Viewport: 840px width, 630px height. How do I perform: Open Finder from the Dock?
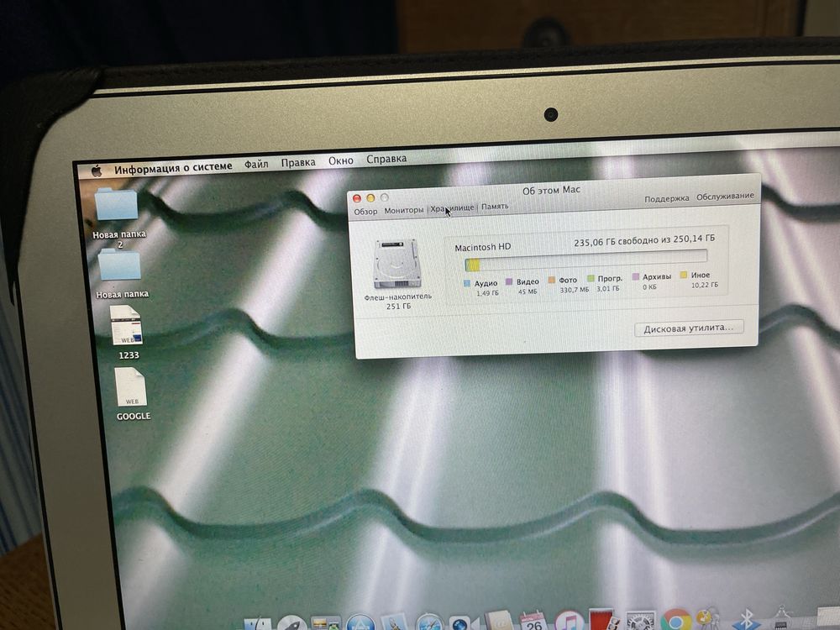(258, 625)
